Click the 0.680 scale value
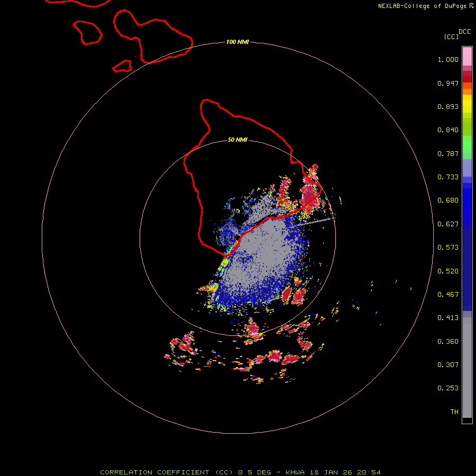This screenshot has height=476, width=476. coord(448,200)
